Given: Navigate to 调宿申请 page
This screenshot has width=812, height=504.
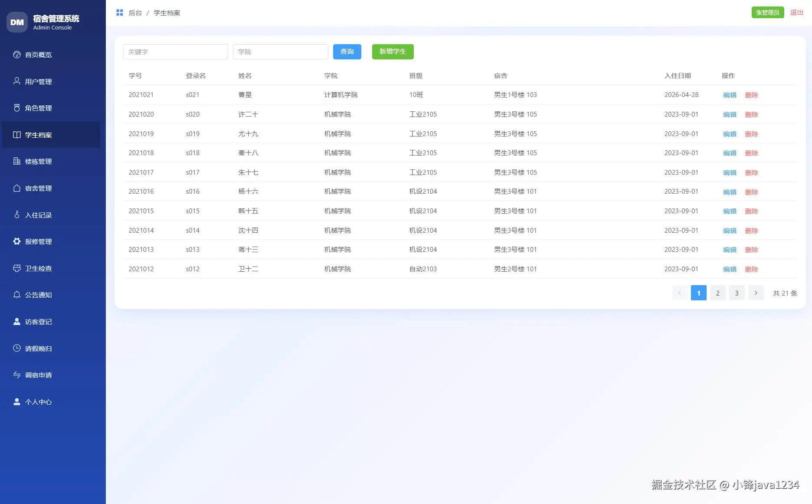Looking at the screenshot, I should coord(51,375).
